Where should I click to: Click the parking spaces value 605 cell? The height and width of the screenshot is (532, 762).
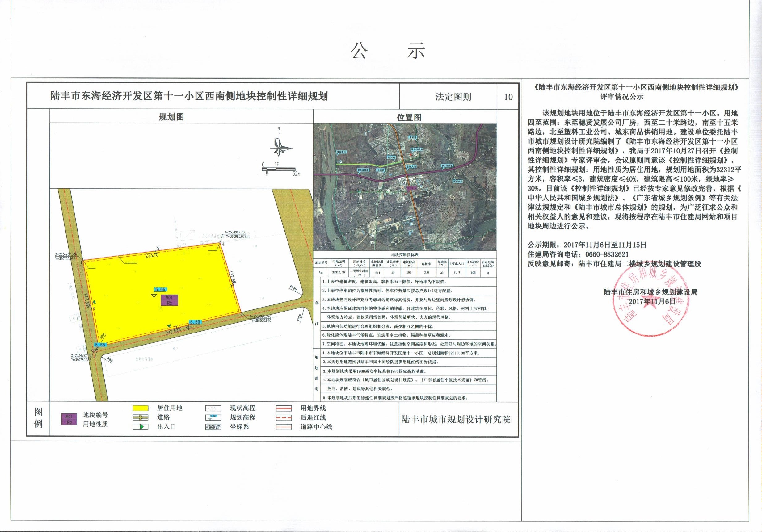pos(473,273)
